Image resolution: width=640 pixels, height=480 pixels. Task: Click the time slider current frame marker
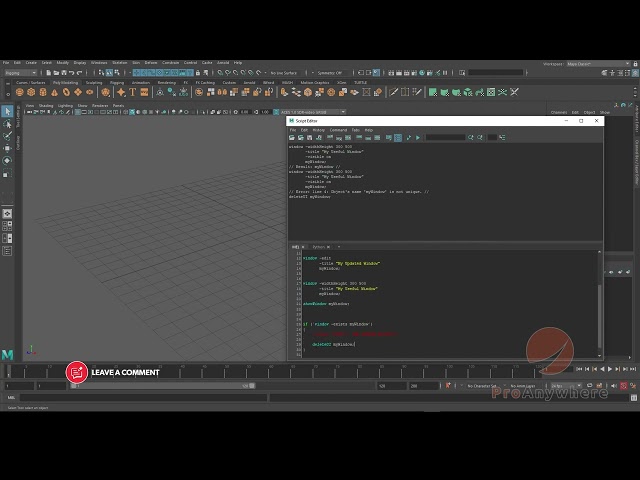pyautogui.click(x=8, y=371)
